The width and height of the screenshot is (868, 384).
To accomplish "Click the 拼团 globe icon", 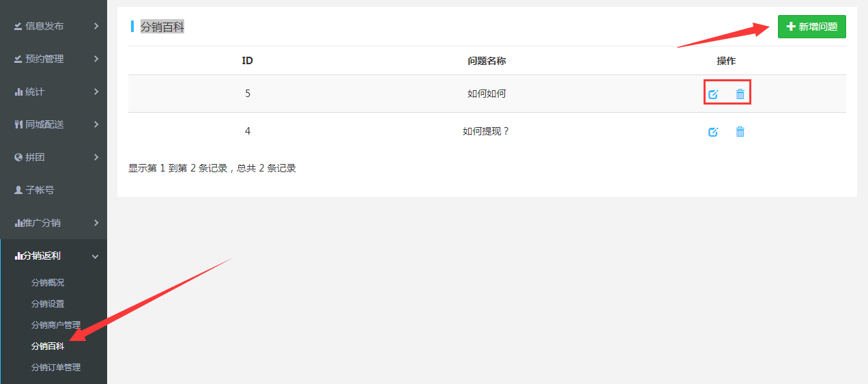I will pyautogui.click(x=18, y=157).
